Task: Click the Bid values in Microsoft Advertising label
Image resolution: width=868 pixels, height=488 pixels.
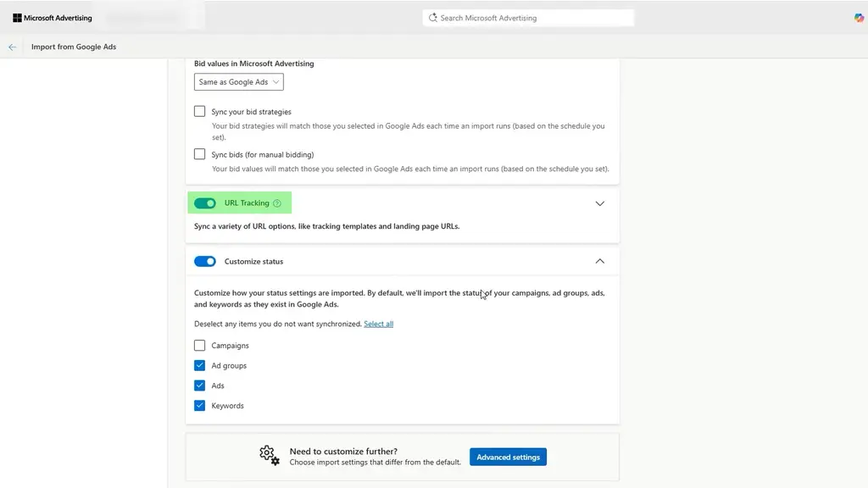Action: 253,64
